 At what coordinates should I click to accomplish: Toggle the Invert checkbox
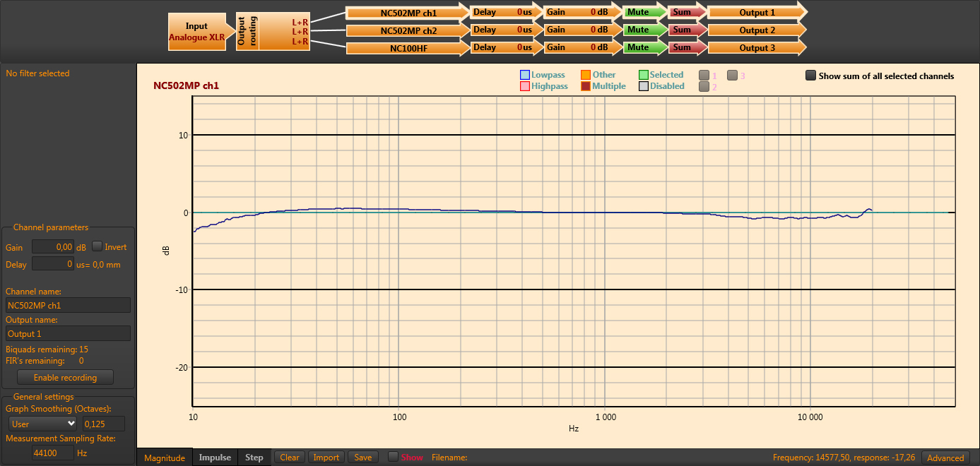[98, 246]
